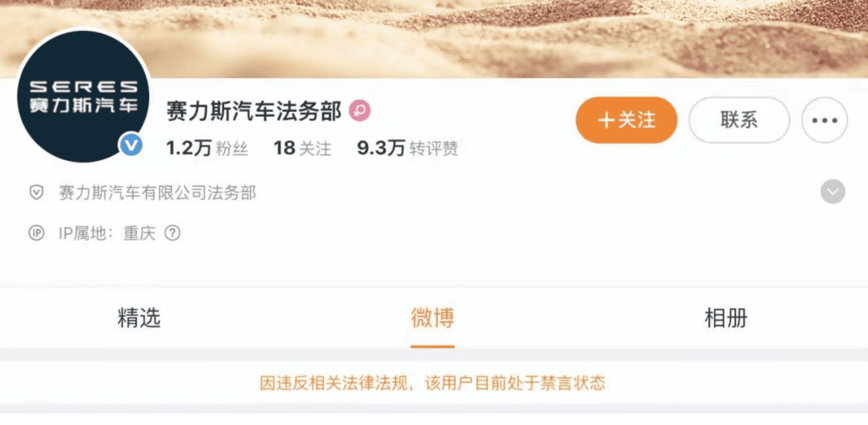Click the 联系 contact button
The width and height of the screenshot is (868, 425).
[x=739, y=120]
